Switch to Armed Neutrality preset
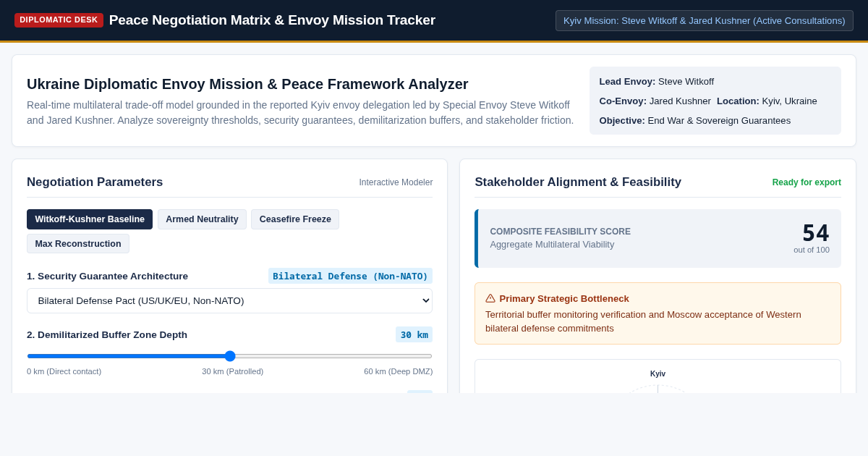Image resolution: width=868 pixels, height=456 pixels. (202, 219)
